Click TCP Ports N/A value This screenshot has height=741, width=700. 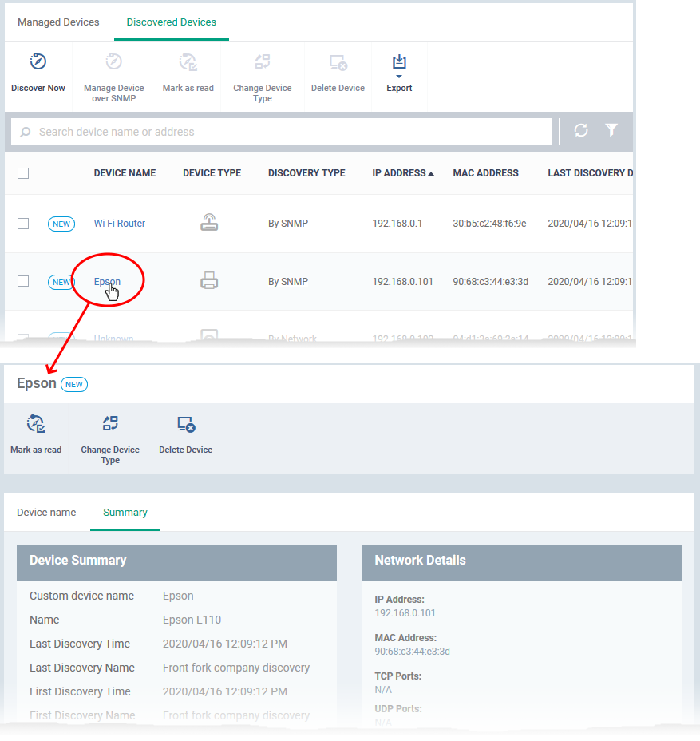click(x=383, y=689)
